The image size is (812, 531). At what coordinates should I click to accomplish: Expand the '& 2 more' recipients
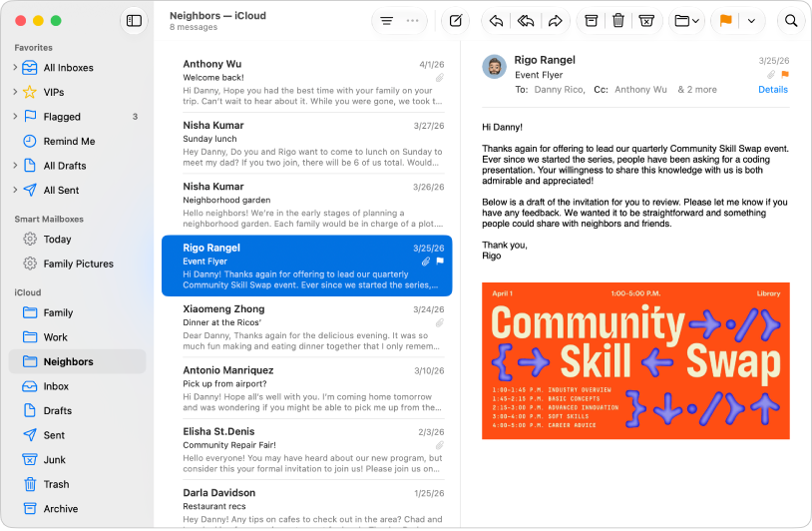(x=697, y=89)
